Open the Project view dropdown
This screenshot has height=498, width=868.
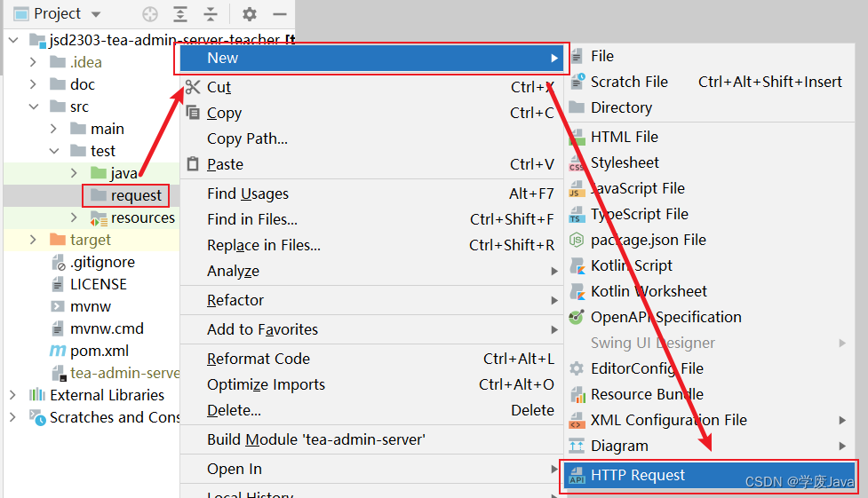point(96,14)
